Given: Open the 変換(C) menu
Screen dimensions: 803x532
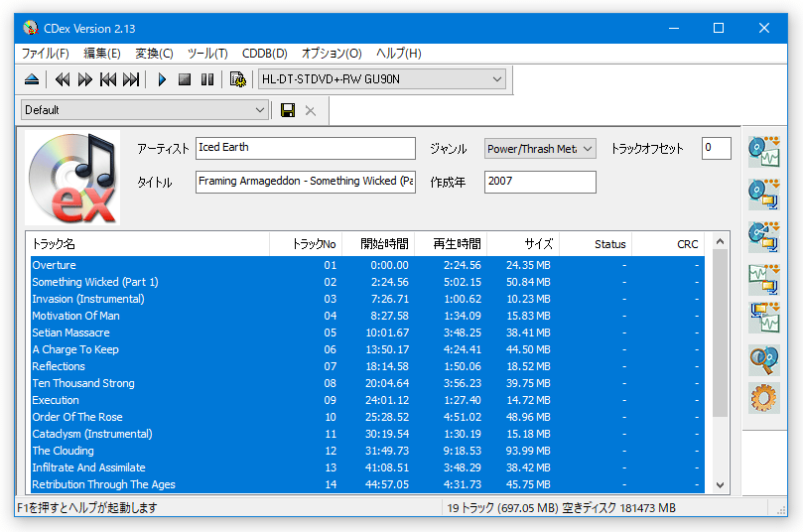Looking at the screenshot, I should pyautogui.click(x=154, y=54).
